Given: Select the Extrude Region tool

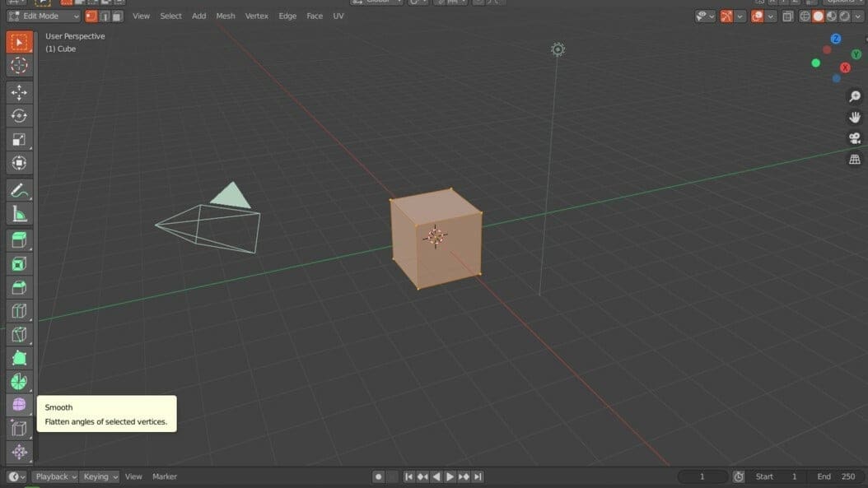Looking at the screenshot, I should 19,240.
